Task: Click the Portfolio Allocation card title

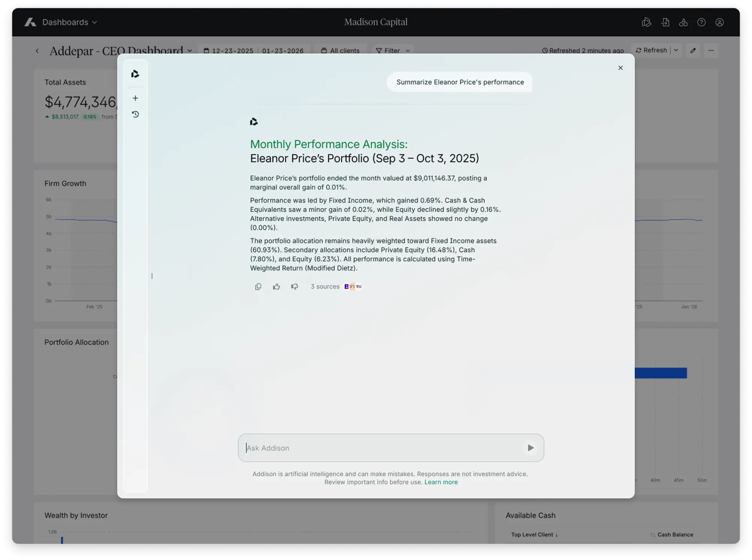Action: [76, 342]
